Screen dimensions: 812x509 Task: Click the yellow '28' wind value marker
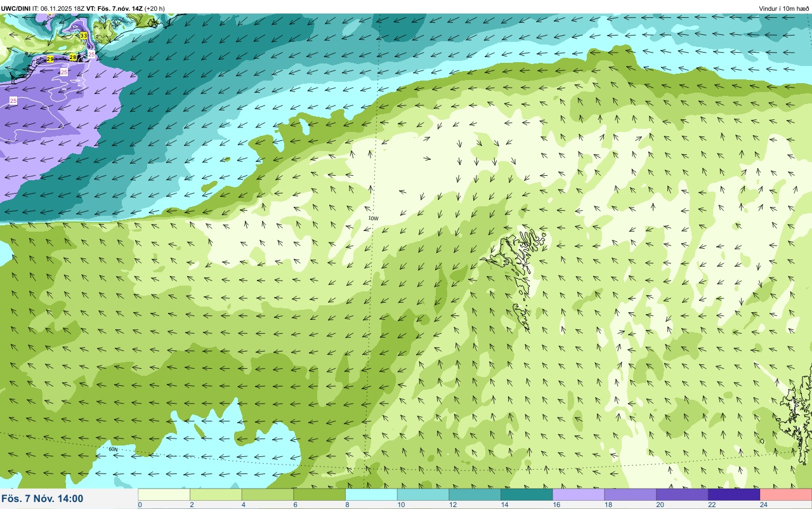click(x=73, y=57)
